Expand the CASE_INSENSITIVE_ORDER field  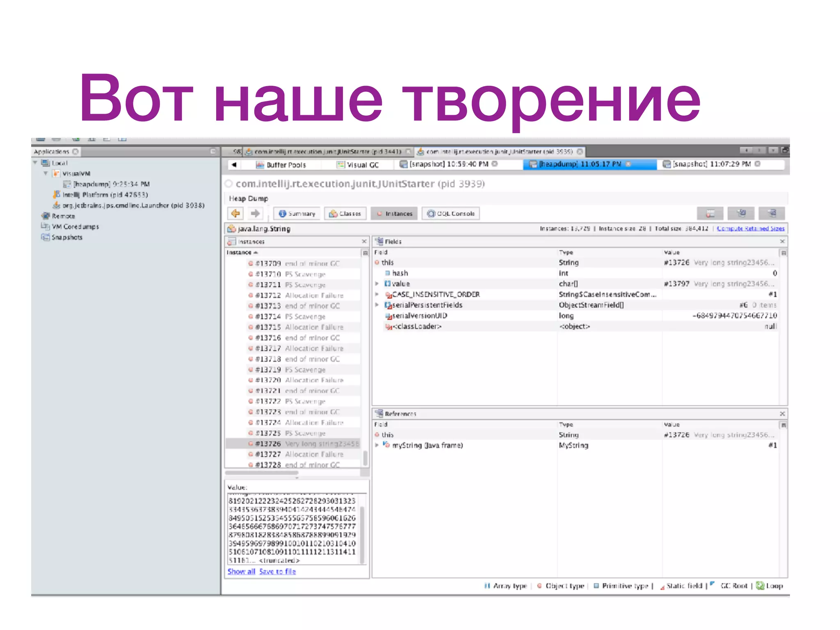coord(377,294)
